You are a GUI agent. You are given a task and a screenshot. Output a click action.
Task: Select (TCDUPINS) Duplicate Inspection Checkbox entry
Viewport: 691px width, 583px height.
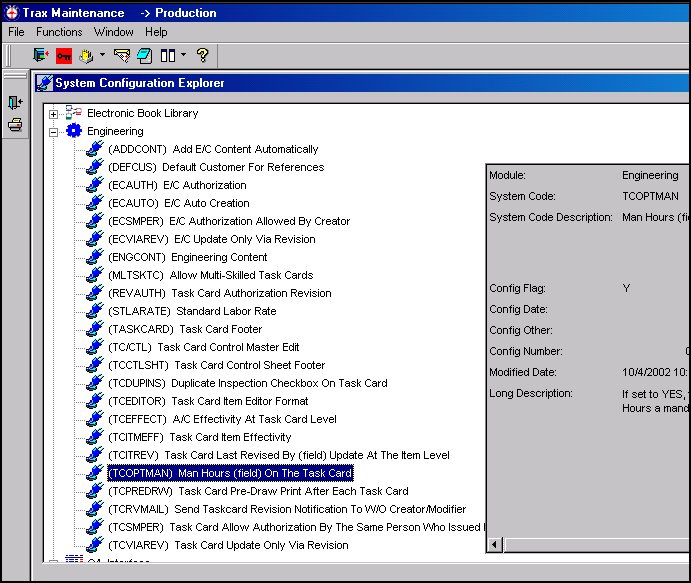pyautogui.click(x=248, y=383)
